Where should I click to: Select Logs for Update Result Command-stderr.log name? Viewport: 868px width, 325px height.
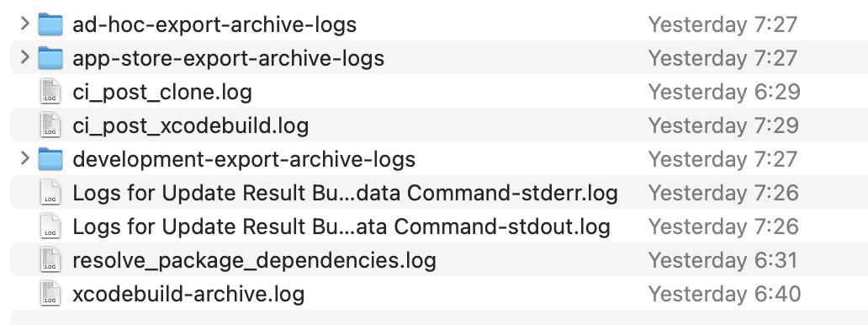[x=345, y=193]
